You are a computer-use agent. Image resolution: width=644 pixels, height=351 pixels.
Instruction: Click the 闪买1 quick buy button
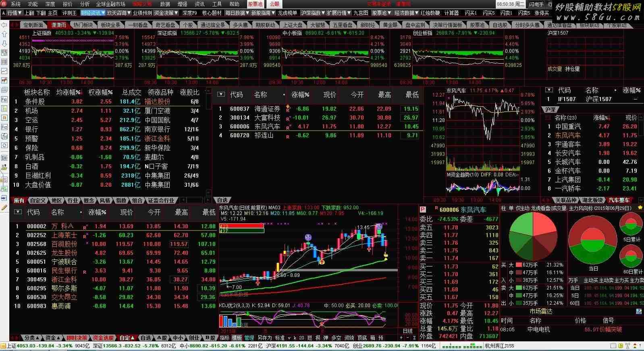pyautogui.click(x=471, y=13)
